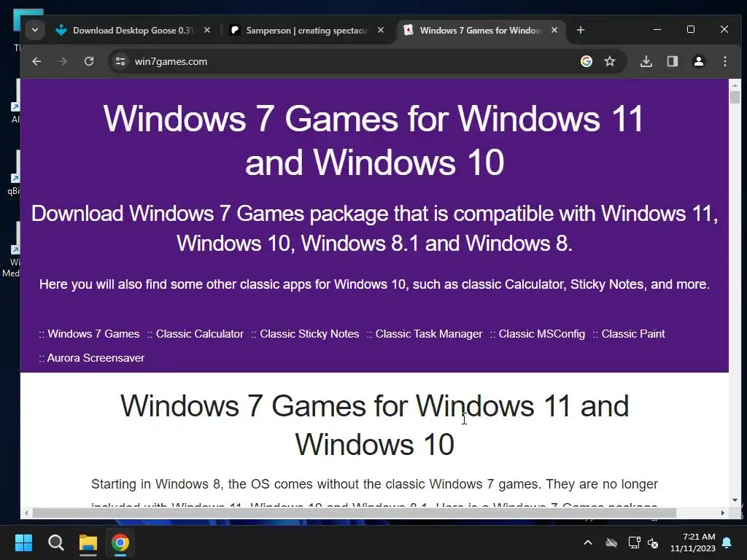Viewport: 747px width, 560px height.
Task: Toggle the Chrome side panel
Action: (x=672, y=61)
